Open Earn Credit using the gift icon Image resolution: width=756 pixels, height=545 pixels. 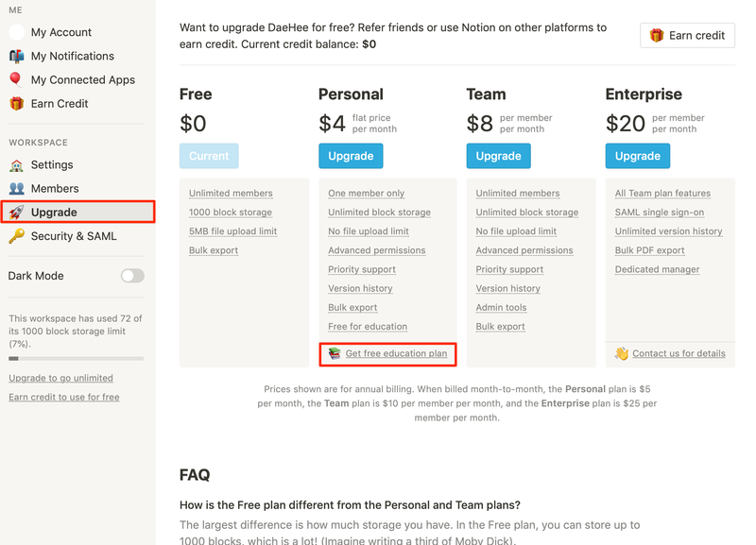click(15, 103)
